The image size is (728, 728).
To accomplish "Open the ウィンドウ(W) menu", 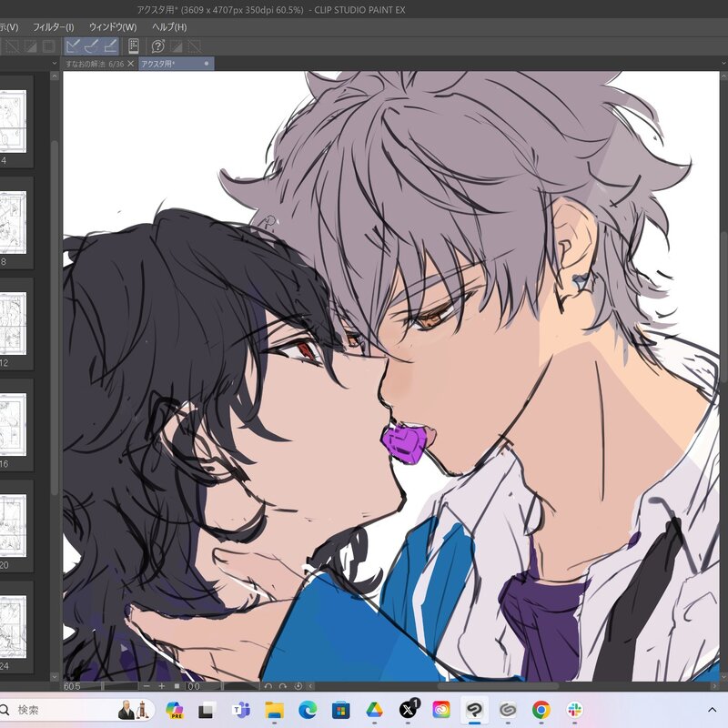I will pos(113,27).
